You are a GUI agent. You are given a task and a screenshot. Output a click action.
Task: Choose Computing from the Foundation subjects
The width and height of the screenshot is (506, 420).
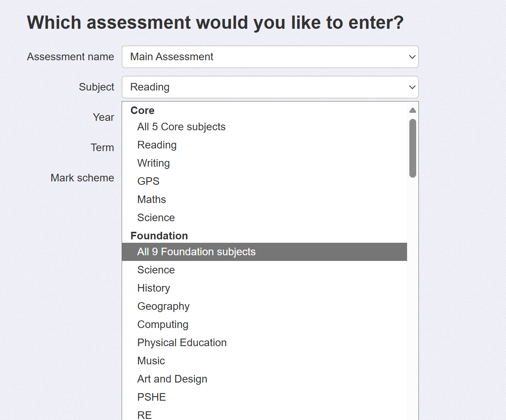[163, 325]
